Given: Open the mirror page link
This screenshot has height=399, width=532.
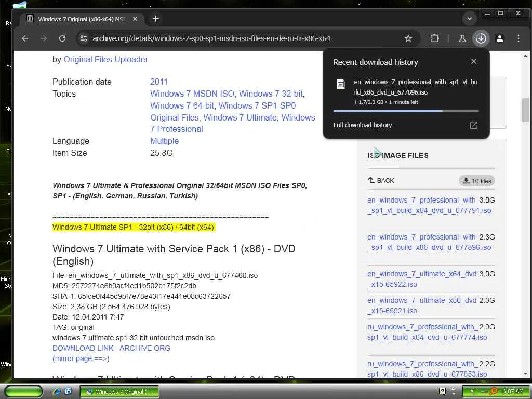Looking at the screenshot, I should pos(81,358).
